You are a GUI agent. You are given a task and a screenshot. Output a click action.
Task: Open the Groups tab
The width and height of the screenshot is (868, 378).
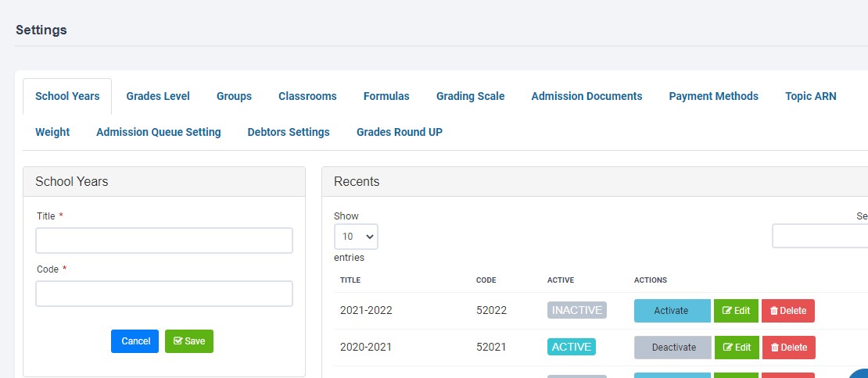tap(234, 96)
